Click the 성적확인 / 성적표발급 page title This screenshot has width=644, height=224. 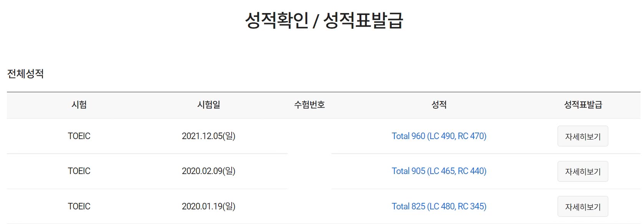point(324,20)
